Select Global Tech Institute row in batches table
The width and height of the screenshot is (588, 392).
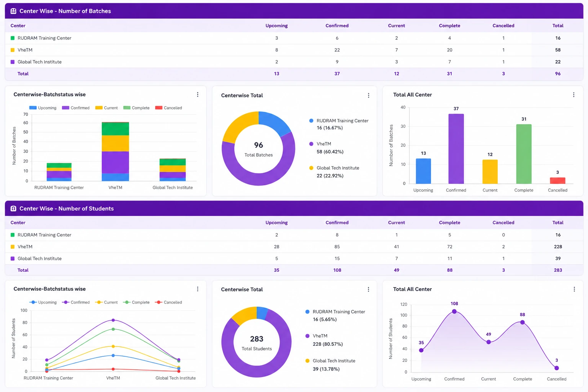[294, 62]
